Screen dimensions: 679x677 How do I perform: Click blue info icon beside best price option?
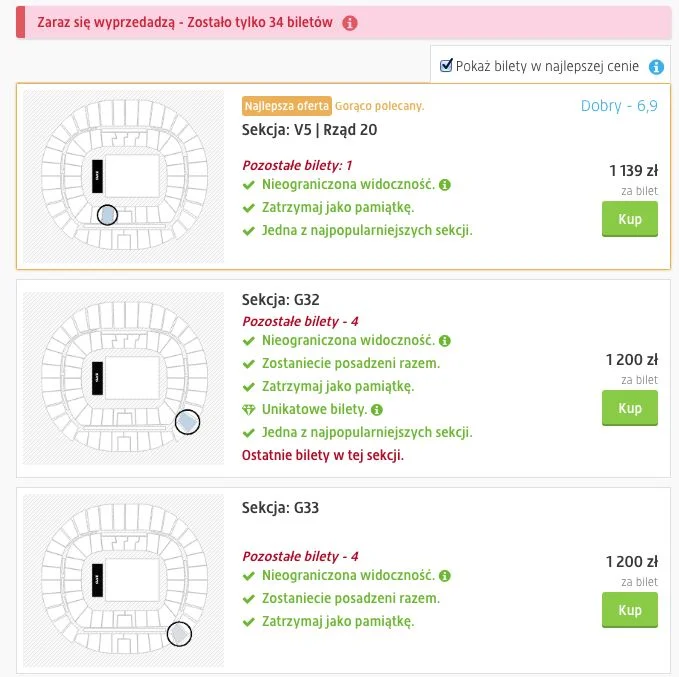tap(656, 67)
